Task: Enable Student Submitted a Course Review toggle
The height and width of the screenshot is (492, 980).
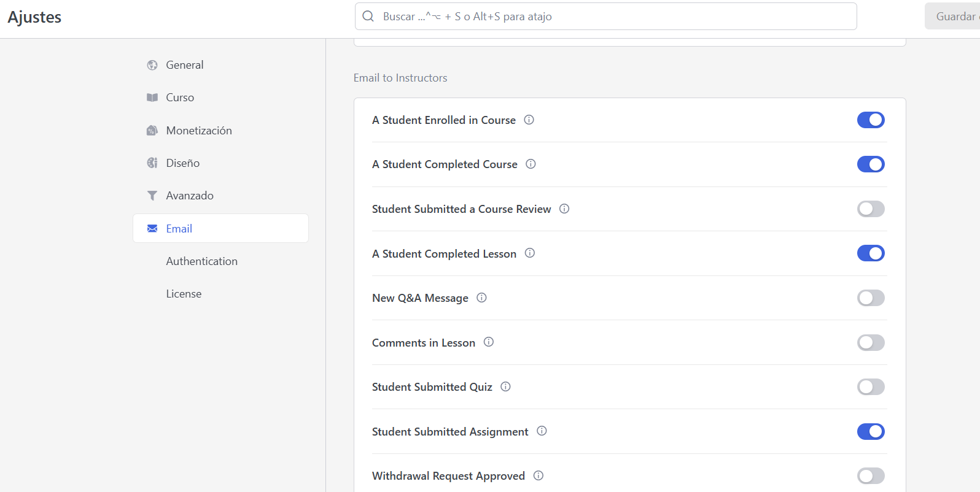Action: (x=870, y=209)
